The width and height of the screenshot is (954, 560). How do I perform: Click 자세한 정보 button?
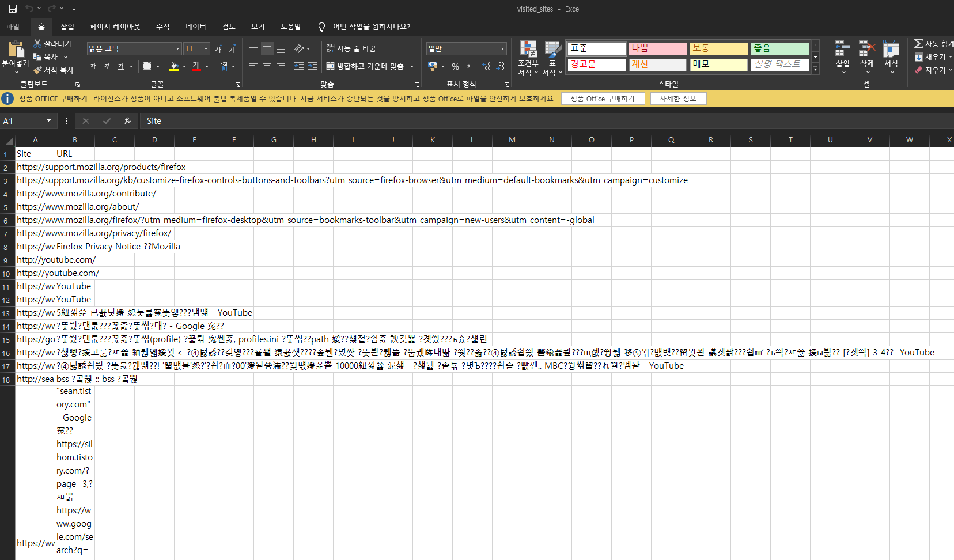pyautogui.click(x=678, y=99)
